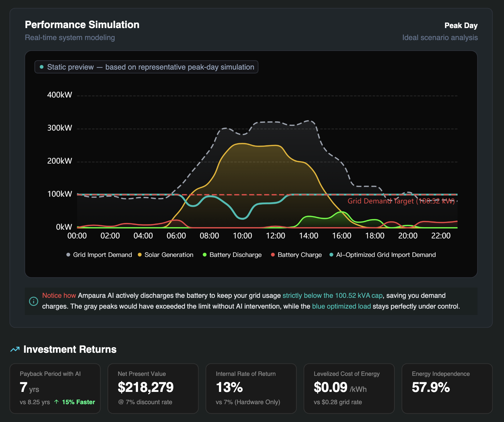Click the teal optimized line dip at 10:00
504x422 pixels.
click(242, 218)
